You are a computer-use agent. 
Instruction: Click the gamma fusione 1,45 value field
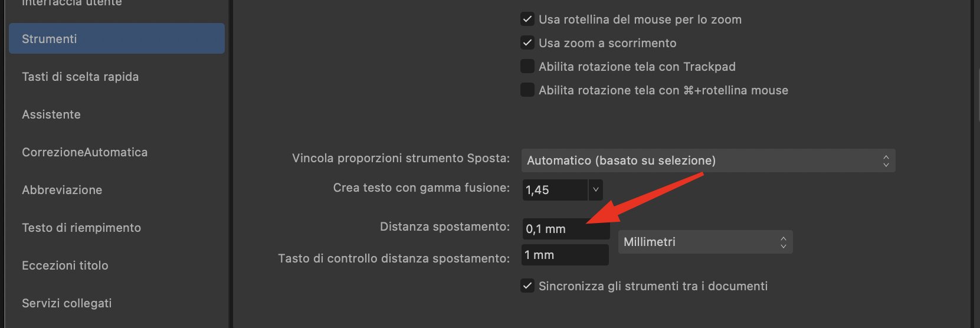point(555,190)
